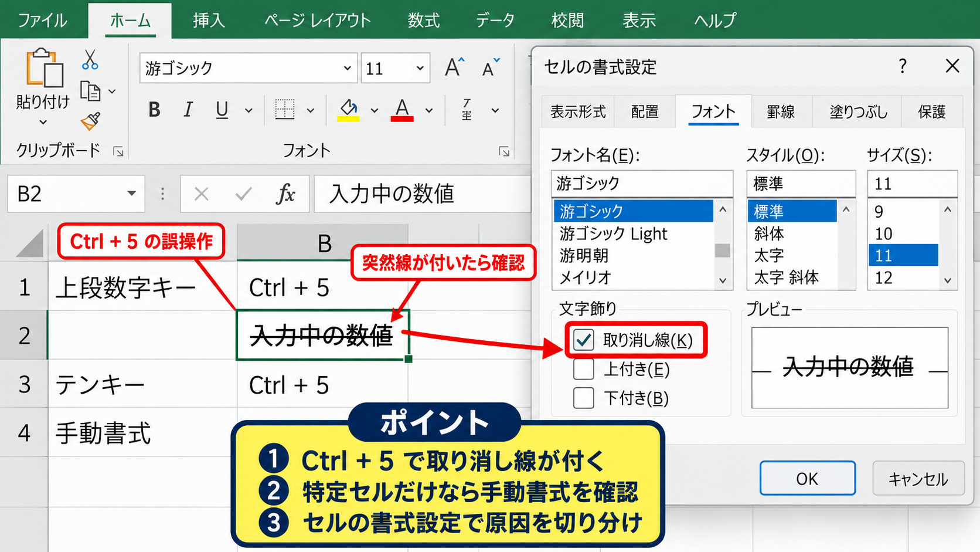Image resolution: width=980 pixels, height=552 pixels.
Task: Click the Cut scissors icon
Action: pyautogui.click(x=90, y=60)
